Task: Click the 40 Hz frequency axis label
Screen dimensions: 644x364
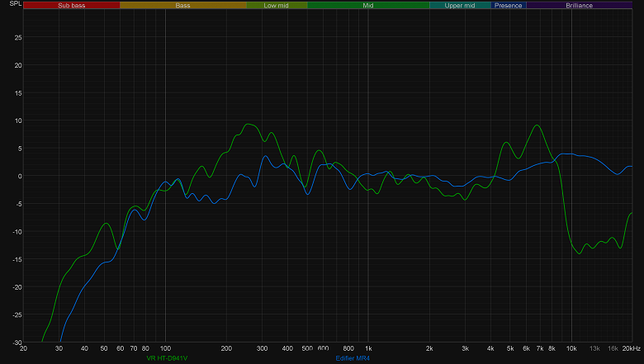Action: click(x=84, y=348)
